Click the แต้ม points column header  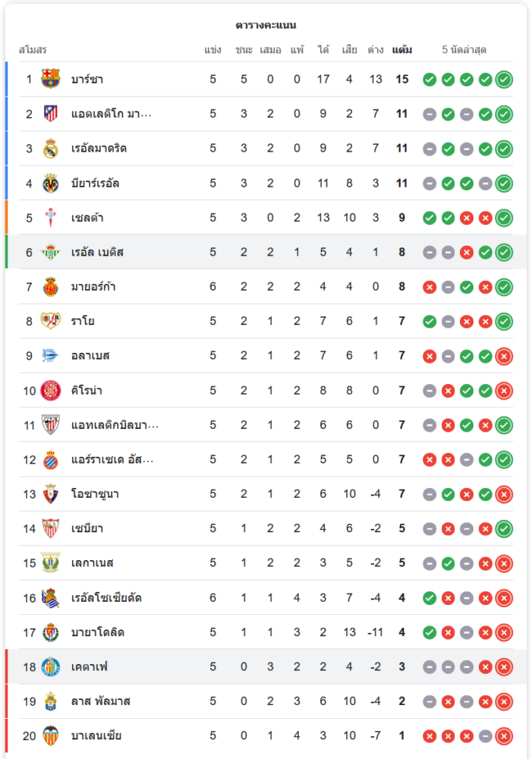point(401,50)
